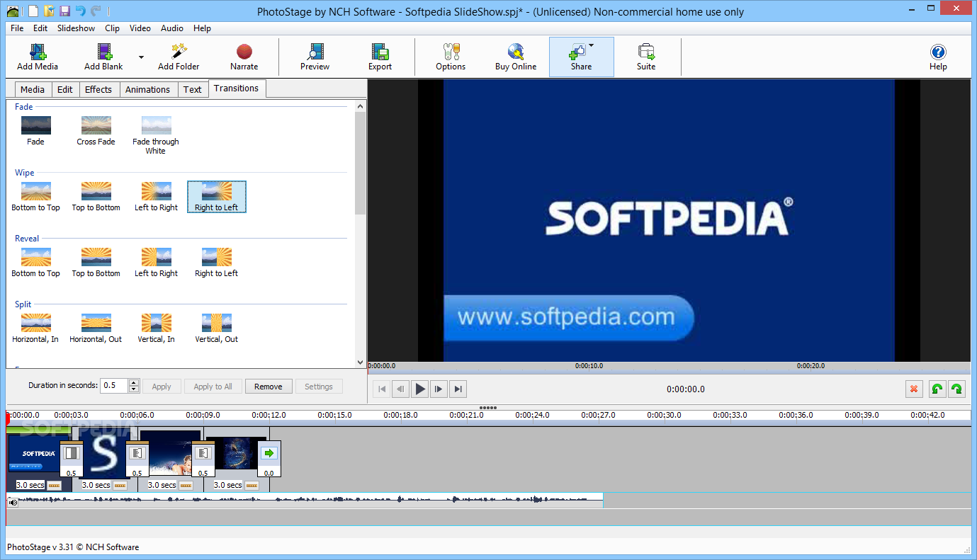Click the audio track speaker icon
Screen dimensions: 977x560
click(13, 502)
